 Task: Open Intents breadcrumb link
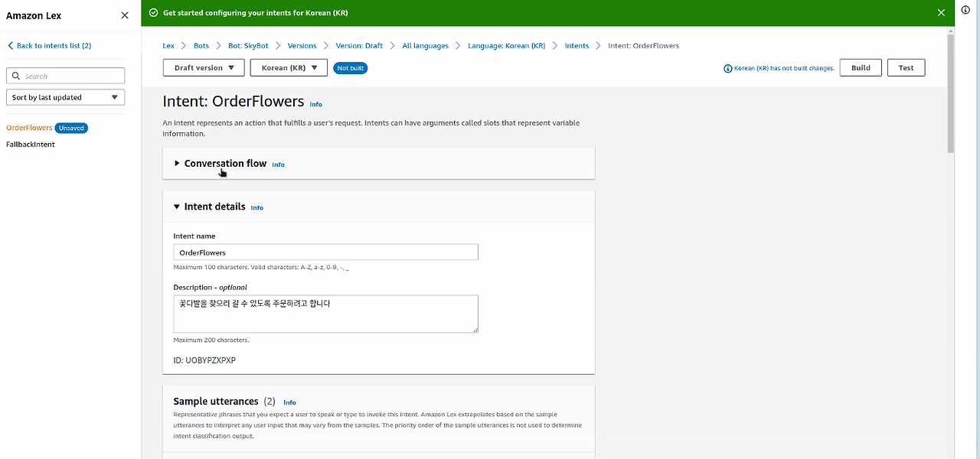(577, 46)
